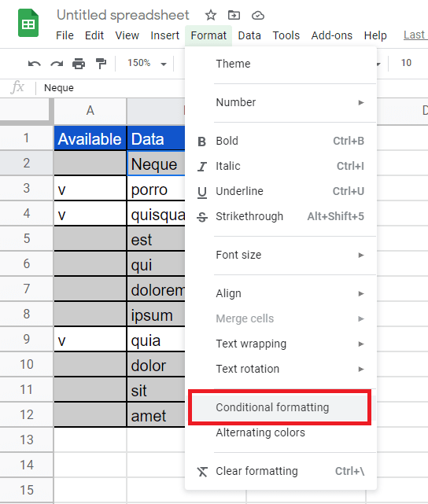Select row 1 header
The height and width of the screenshot is (504, 428).
tap(27, 138)
